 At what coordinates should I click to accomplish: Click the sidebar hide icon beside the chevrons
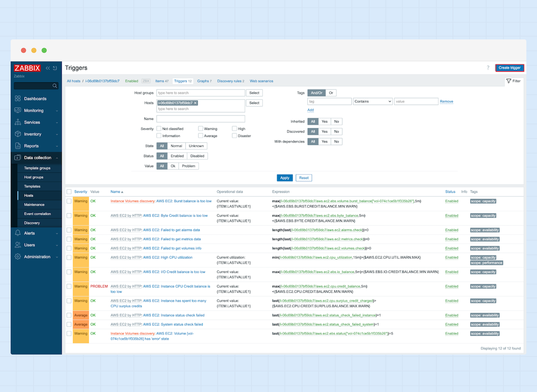click(x=55, y=68)
